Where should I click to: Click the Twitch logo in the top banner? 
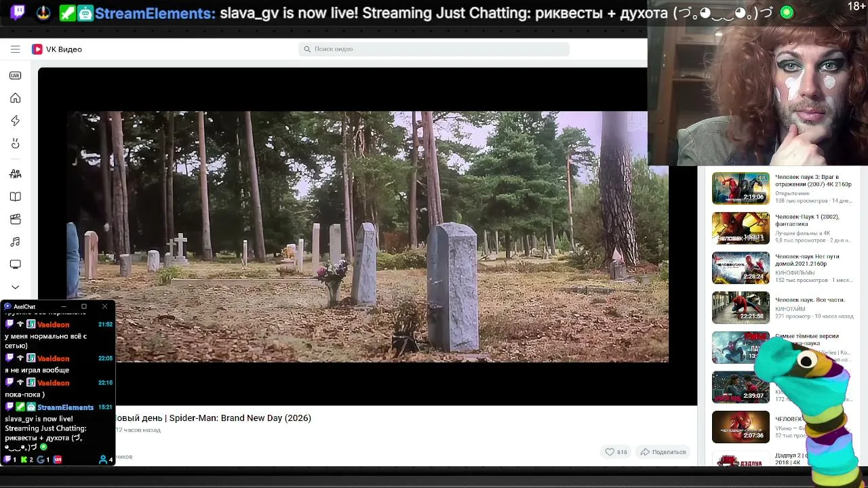pos(18,12)
